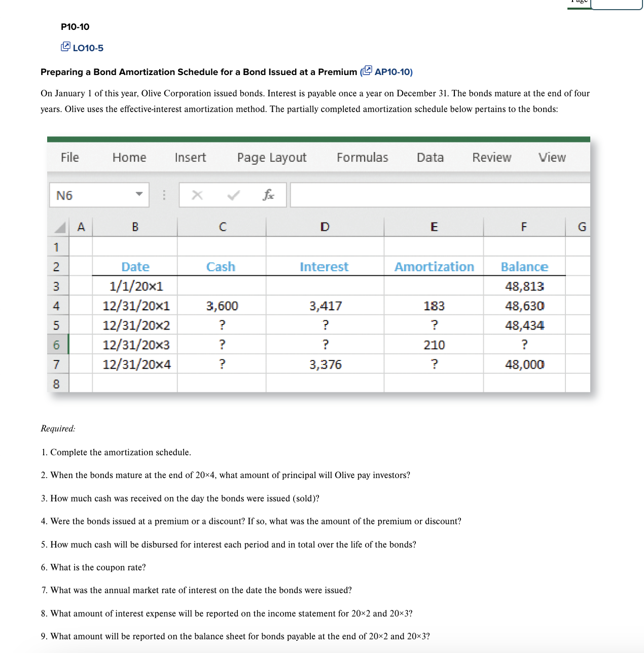Select column B header
This screenshot has height=653, width=644.
(135, 227)
